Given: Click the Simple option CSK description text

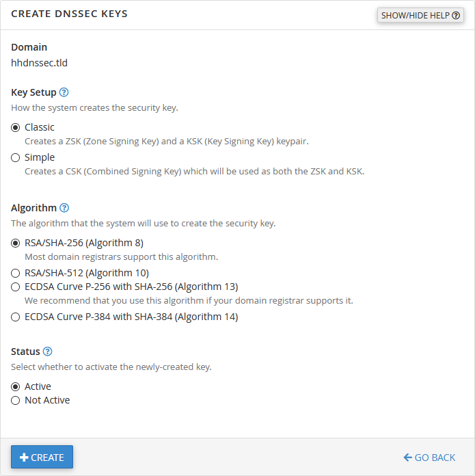Looking at the screenshot, I should pos(194,171).
